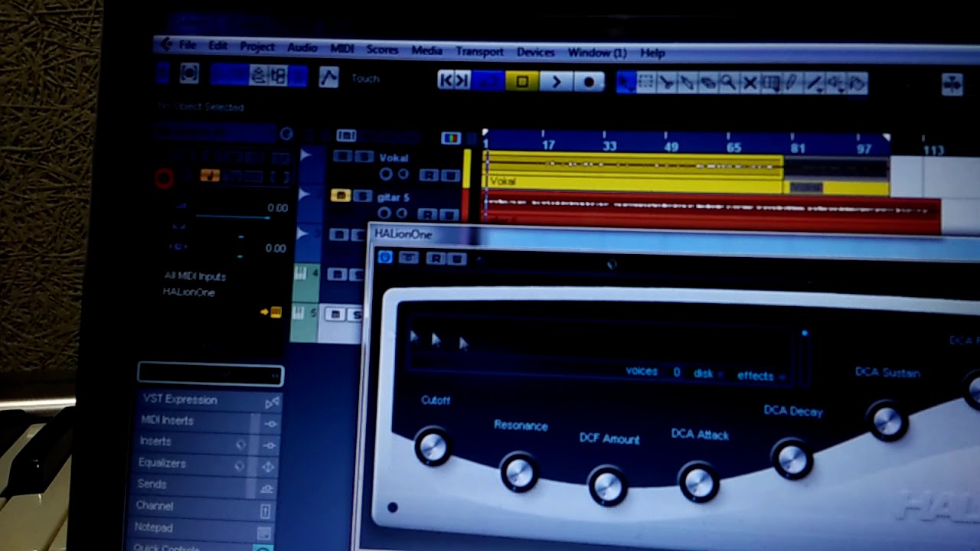Open the File menu
Image resolution: width=980 pixels, height=551 pixels.
coord(188,46)
